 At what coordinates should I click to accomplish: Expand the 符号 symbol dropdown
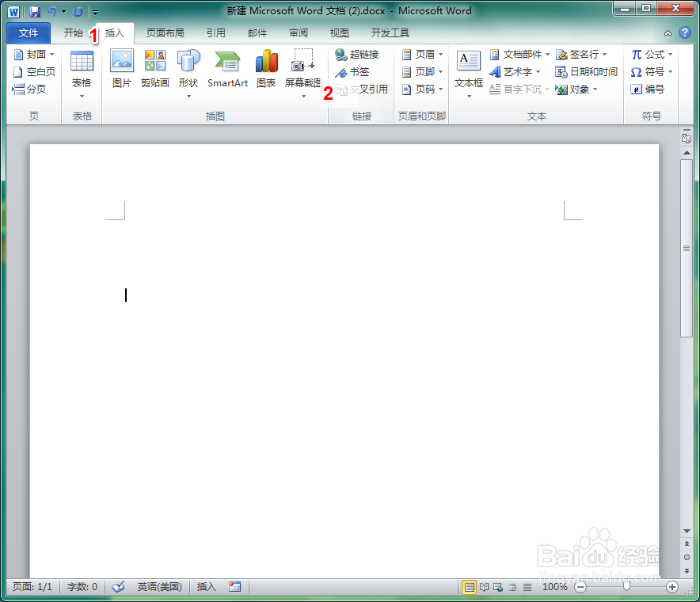coord(670,72)
